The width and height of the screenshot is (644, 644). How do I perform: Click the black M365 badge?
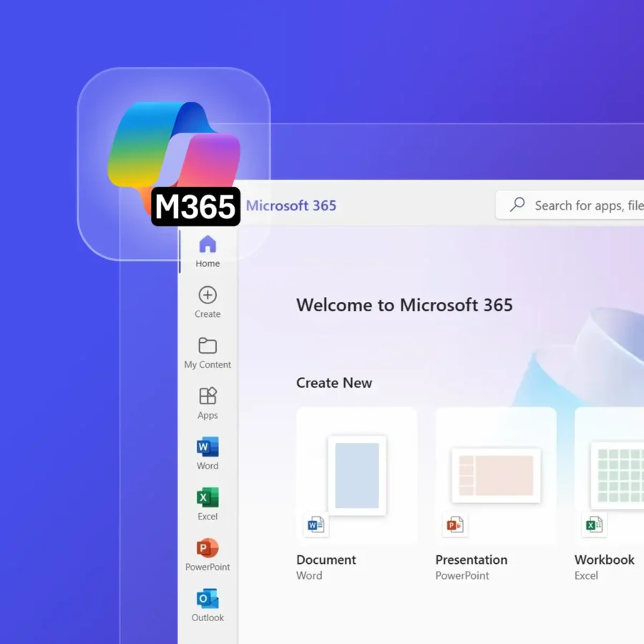point(195,207)
